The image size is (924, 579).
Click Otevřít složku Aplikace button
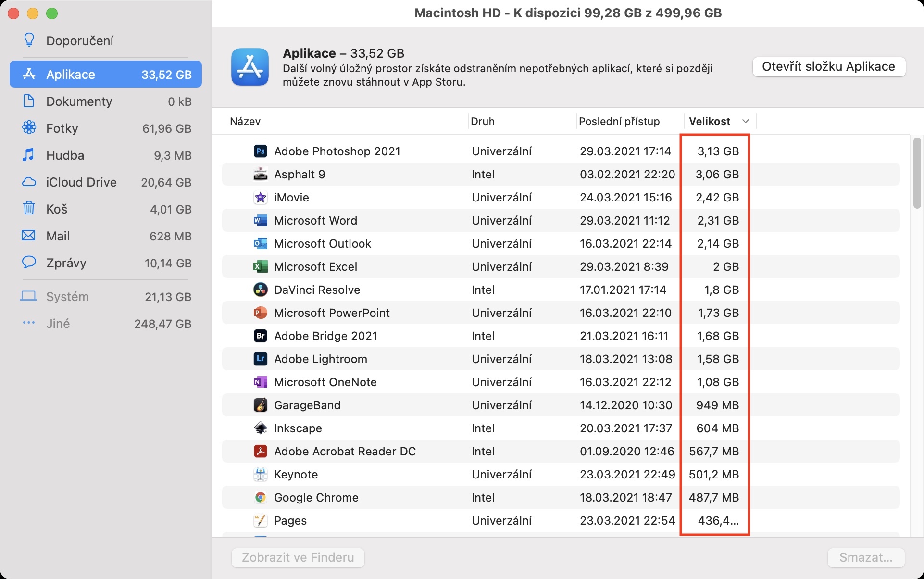pyautogui.click(x=828, y=67)
